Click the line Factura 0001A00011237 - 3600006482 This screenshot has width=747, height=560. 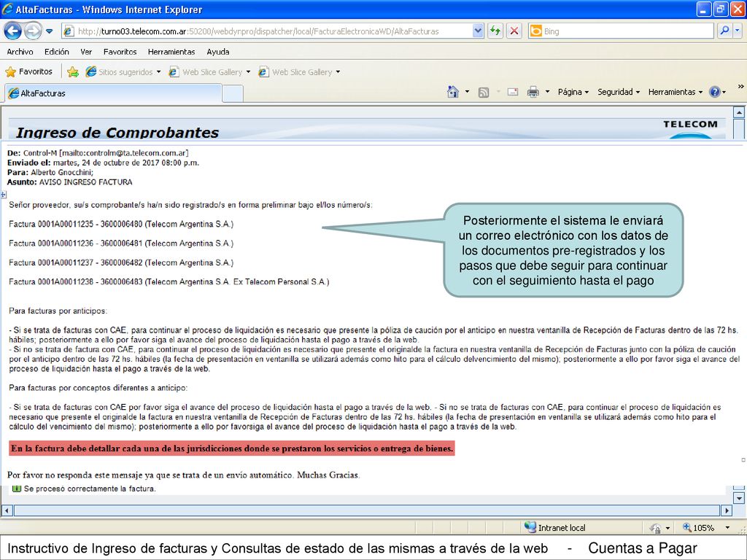(x=121, y=262)
